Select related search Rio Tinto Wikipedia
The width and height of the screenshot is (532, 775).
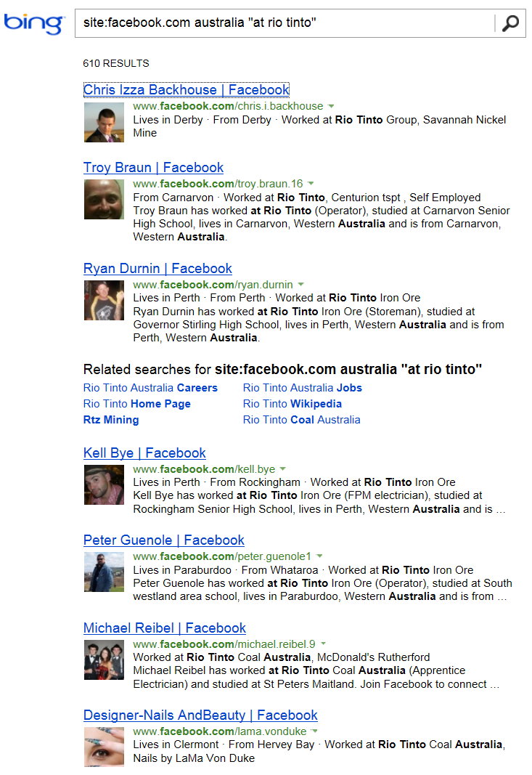[x=292, y=404]
